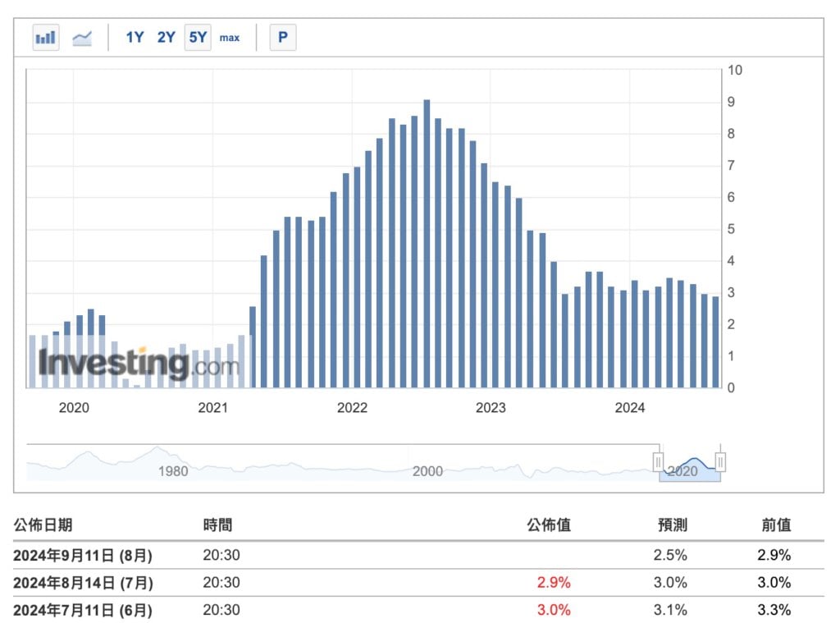Viewport: 840px width, 623px height.
Task: Click 2000 area in overview timeline
Action: point(427,471)
